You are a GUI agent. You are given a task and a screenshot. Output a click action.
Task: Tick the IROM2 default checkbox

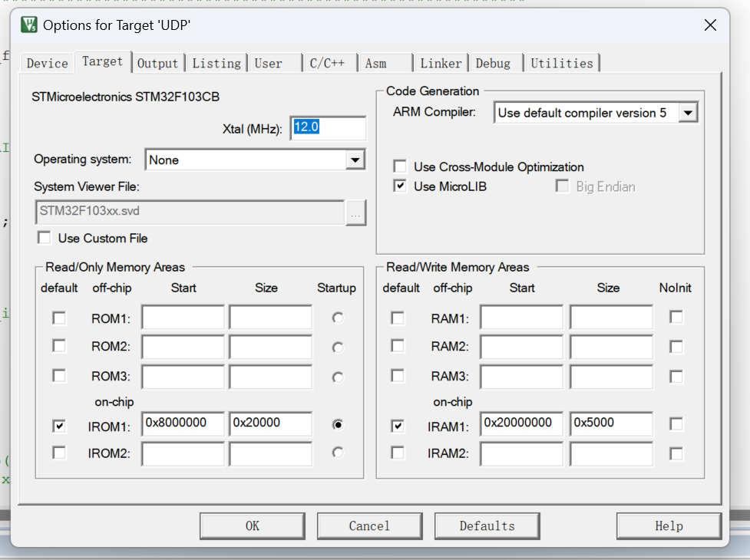59,453
